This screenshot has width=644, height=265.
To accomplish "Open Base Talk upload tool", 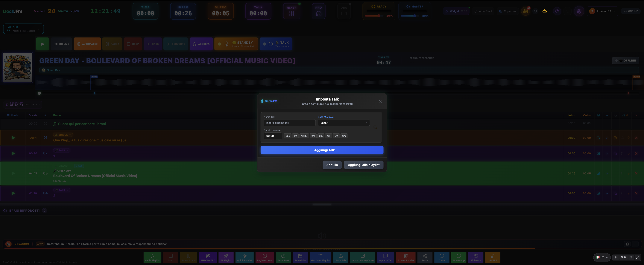I will [x=341, y=257].
